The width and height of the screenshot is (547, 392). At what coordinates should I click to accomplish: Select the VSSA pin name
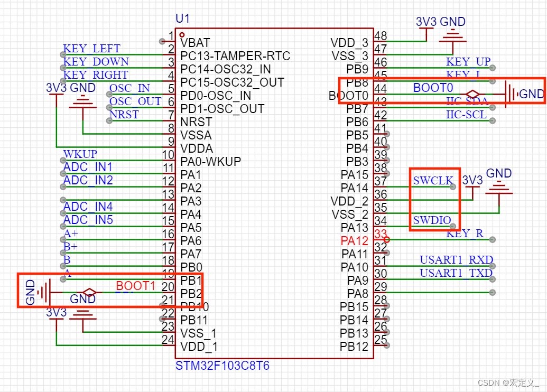tap(196, 135)
